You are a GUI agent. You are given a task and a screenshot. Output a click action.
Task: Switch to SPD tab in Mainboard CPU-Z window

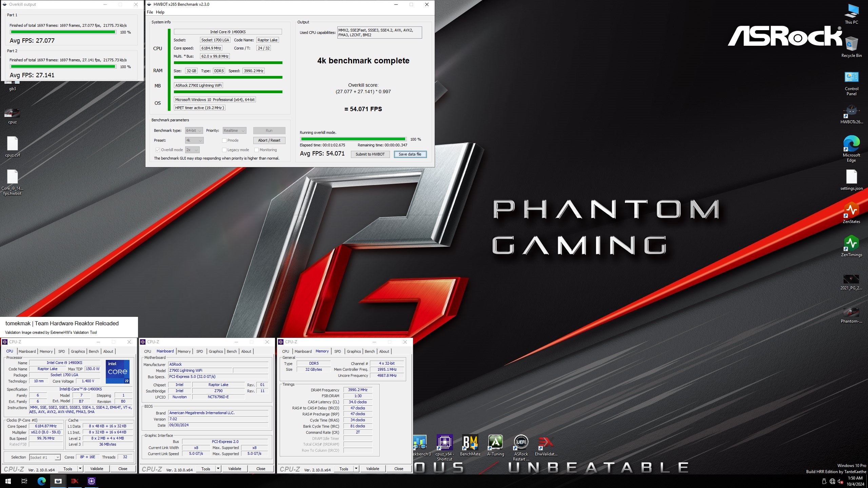[200, 351]
